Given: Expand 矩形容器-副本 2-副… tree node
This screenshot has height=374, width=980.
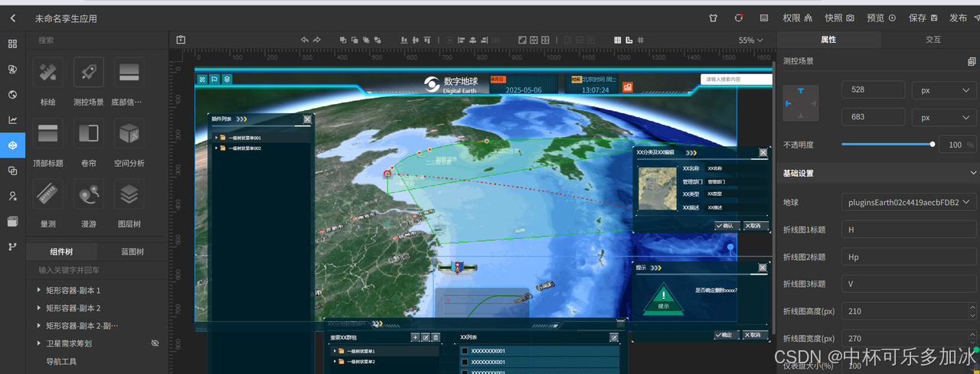Looking at the screenshot, I should click(39, 326).
